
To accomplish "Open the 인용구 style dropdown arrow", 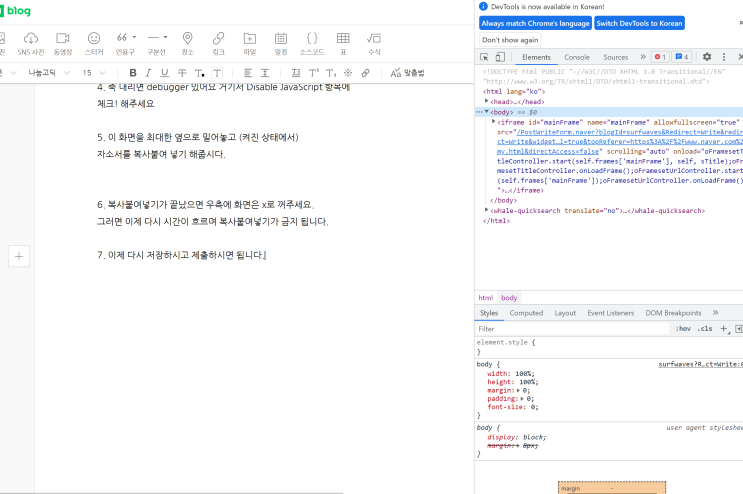I will pyautogui.click(x=135, y=37).
